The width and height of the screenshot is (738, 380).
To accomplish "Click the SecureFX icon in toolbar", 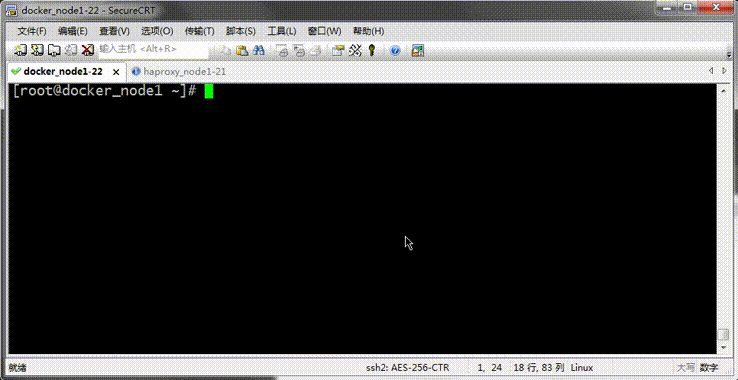I will [x=418, y=50].
